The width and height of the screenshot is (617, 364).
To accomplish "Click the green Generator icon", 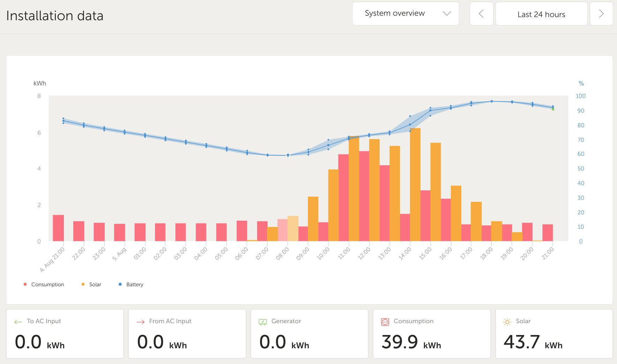I will point(262,322).
